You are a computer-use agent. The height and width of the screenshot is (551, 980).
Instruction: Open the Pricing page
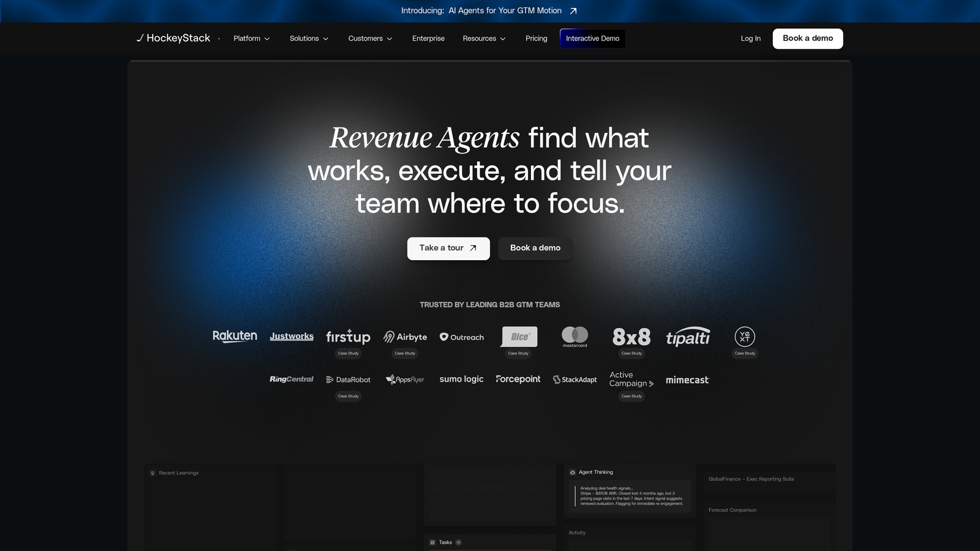[536, 38]
